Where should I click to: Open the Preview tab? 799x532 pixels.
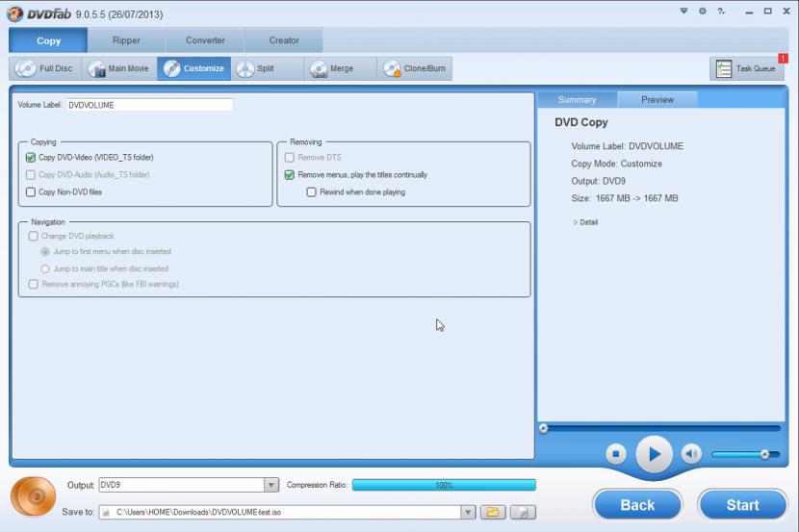point(657,100)
